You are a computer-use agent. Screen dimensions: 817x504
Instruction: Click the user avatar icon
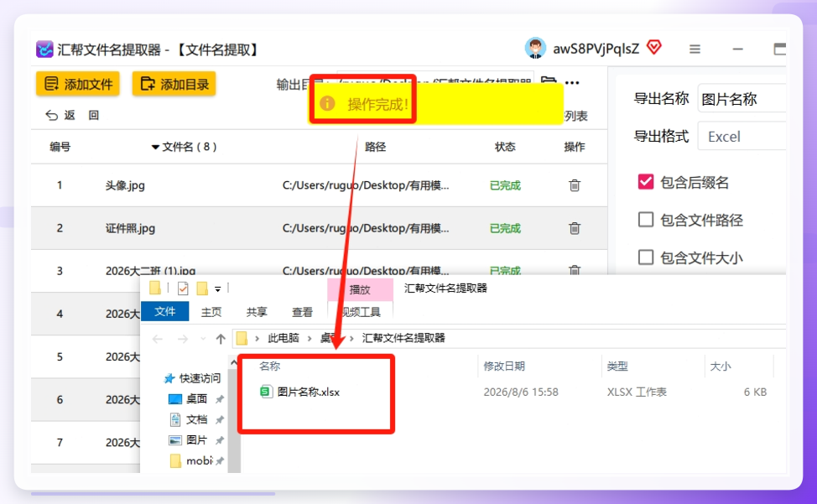(x=535, y=49)
